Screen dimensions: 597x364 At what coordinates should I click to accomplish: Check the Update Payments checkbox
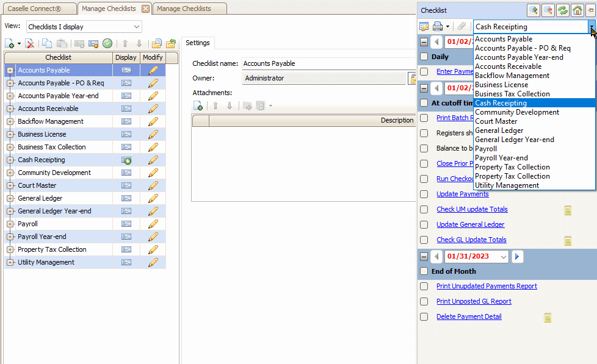[424, 194]
